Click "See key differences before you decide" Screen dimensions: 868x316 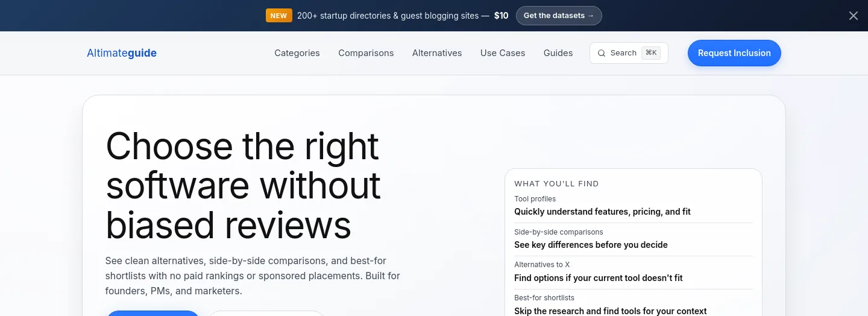click(591, 245)
